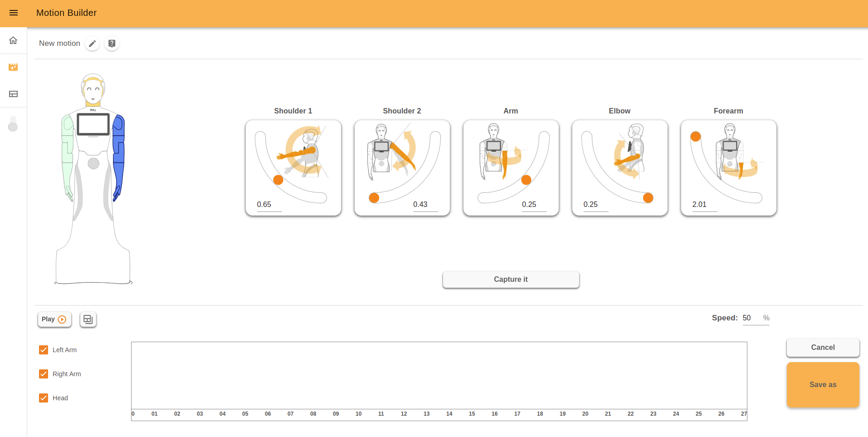
Task: Toggle the timeline view layout icon
Action: pyautogui.click(x=88, y=319)
